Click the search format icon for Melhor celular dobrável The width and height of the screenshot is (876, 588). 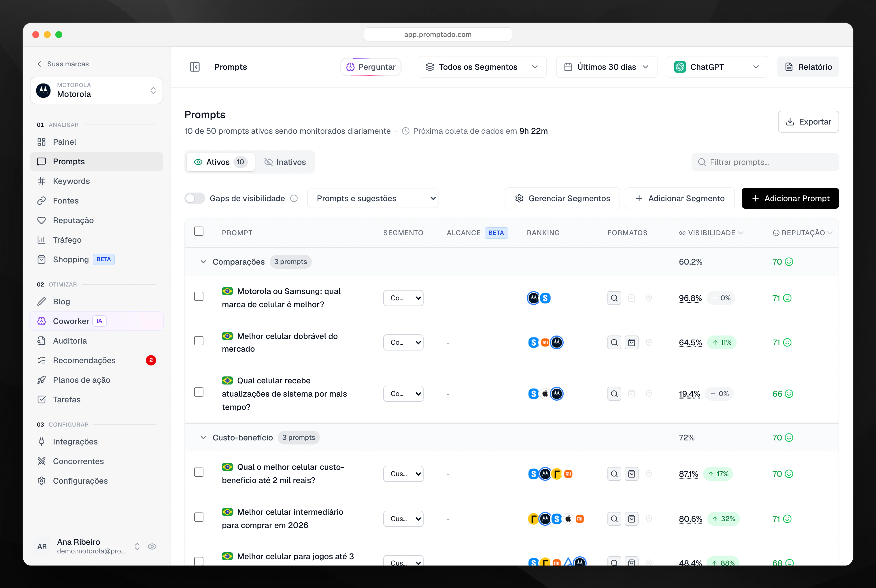[614, 342]
